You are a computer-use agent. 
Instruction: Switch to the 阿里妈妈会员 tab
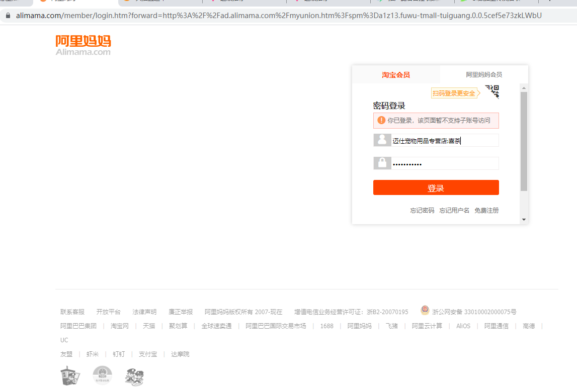click(484, 75)
